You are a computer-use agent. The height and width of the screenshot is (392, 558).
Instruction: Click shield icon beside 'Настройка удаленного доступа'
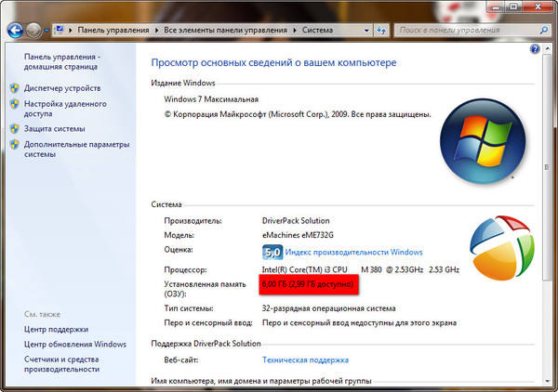14,104
